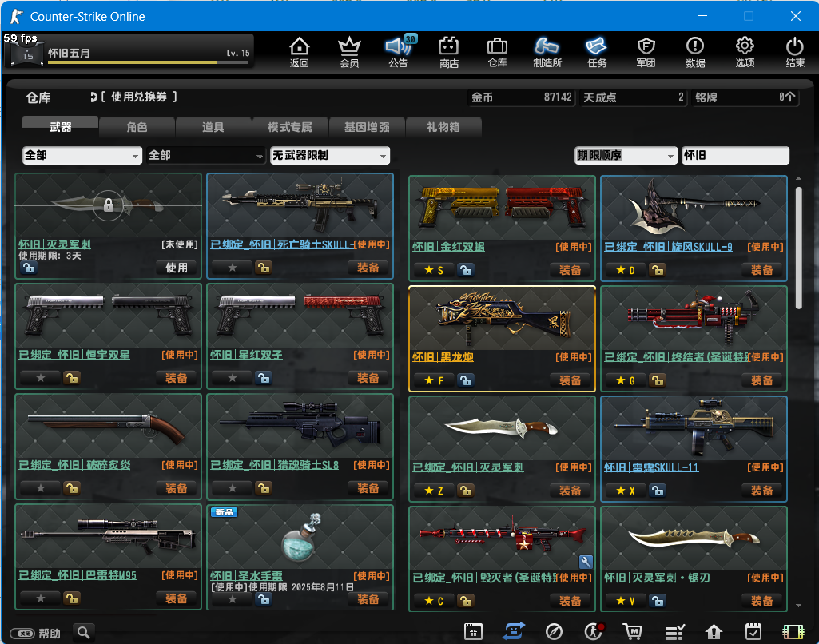Toggle the 帮助 help switch

(x=23, y=634)
